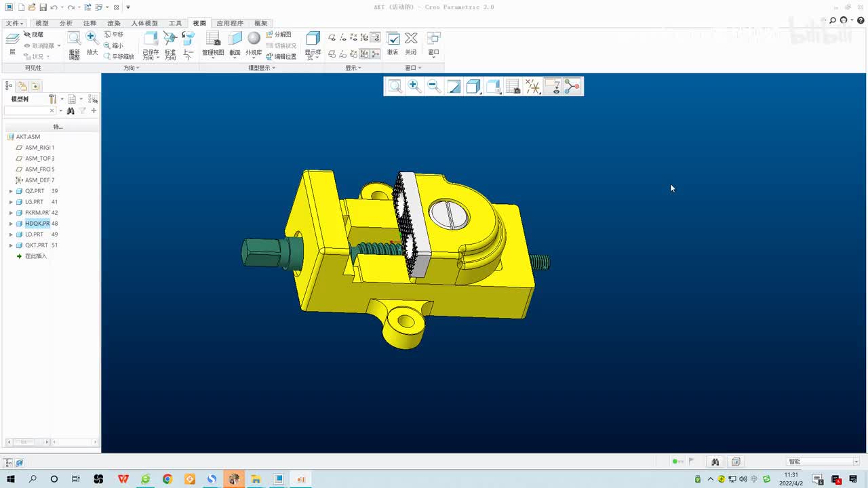Click Refit icon in the ribbon

pos(74,45)
